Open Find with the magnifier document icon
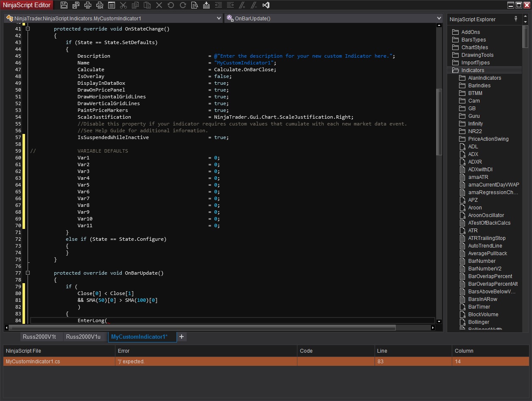 pyautogui.click(x=194, y=6)
